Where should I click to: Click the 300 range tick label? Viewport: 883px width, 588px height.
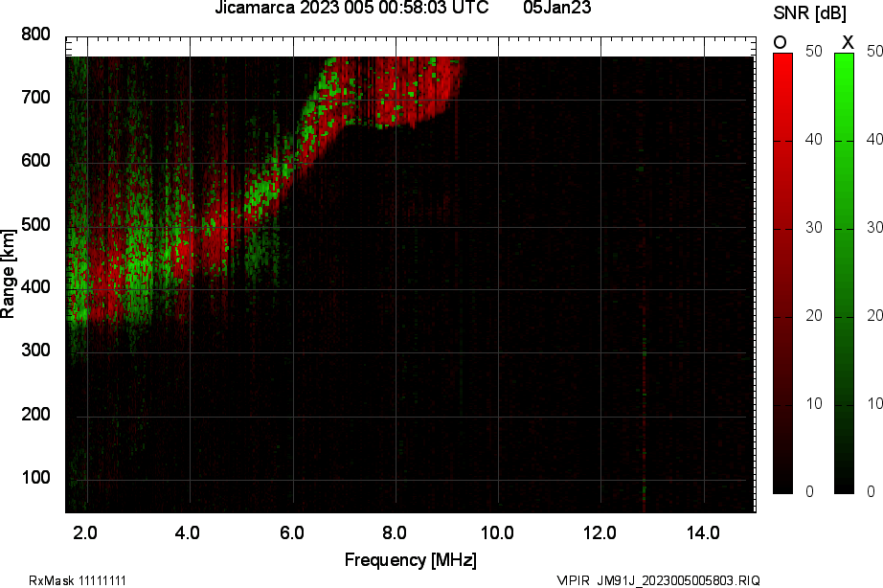[36, 351]
